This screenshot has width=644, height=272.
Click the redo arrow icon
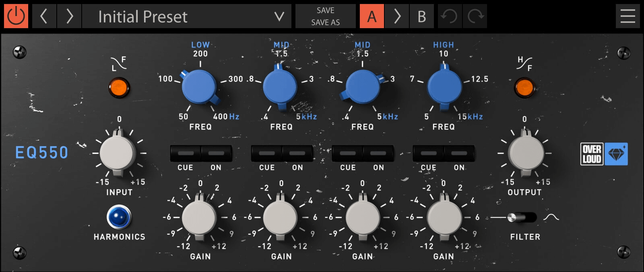tap(475, 16)
